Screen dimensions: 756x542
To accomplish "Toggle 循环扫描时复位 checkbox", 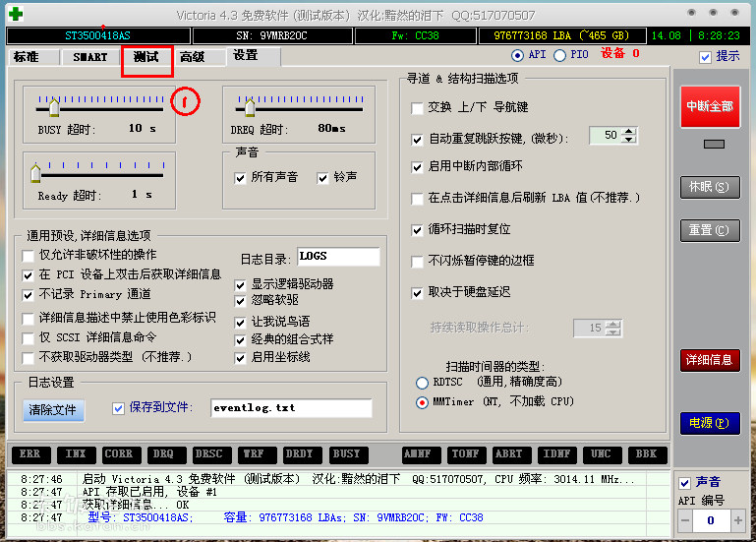I will click(417, 230).
